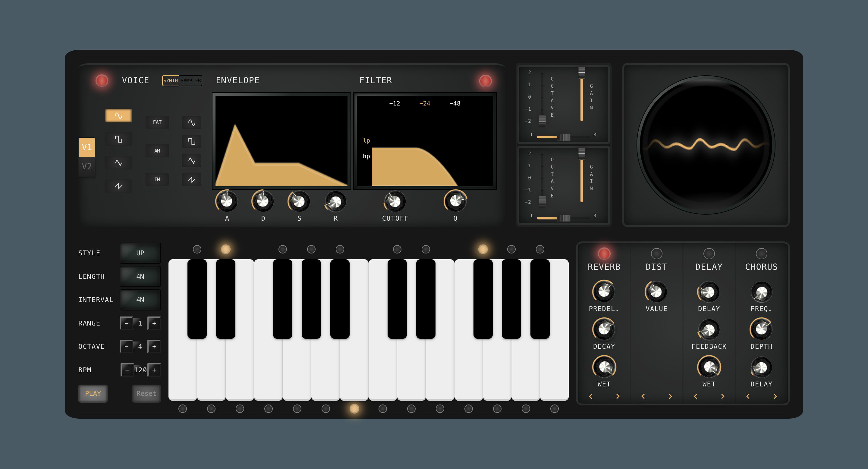Open the LENGTH selector showing 4N
Image resolution: width=868 pixels, height=469 pixels.
point(140,276)
